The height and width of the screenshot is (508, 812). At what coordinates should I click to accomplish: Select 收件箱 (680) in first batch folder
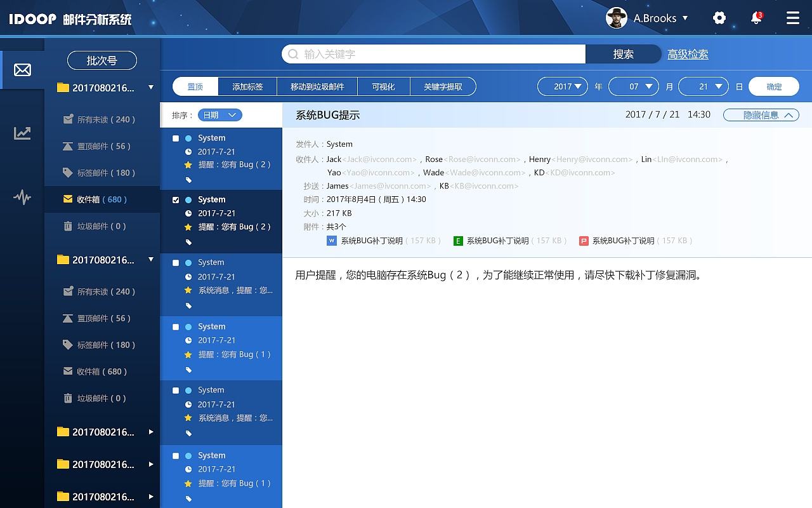(102, 199)
